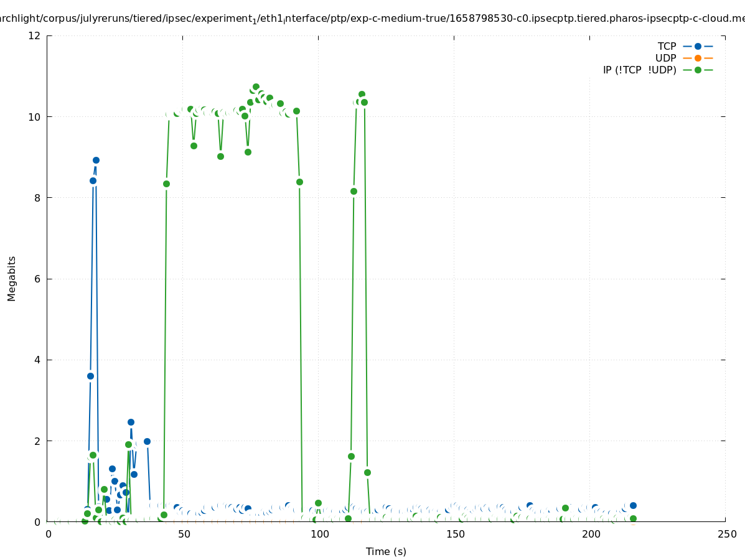Screen dimensions: 745x560
Task: Click the Megabits y-axis label
Action: 12,278
